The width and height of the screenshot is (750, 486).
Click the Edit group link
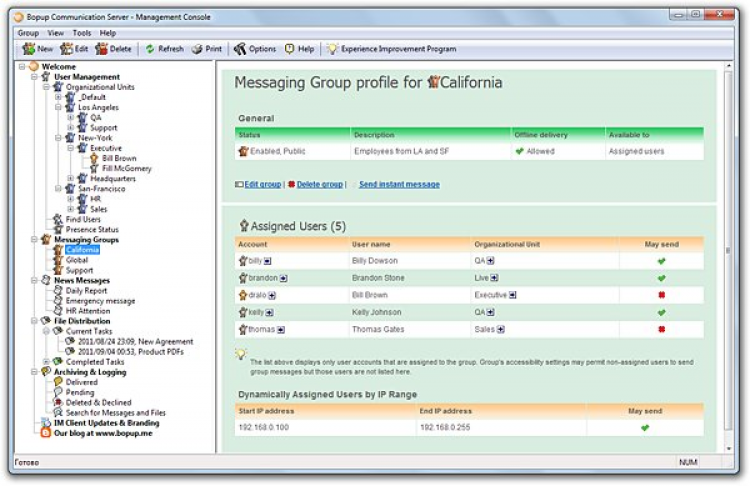coord(265,184)
